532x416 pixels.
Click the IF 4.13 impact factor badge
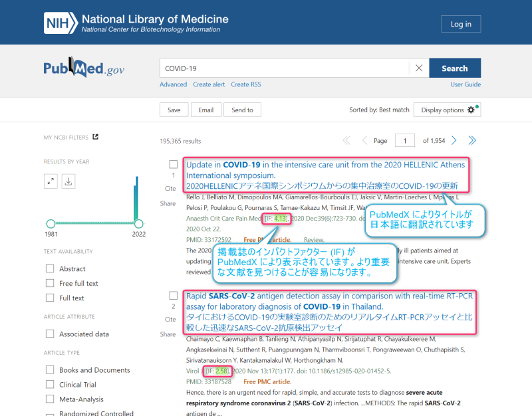[x=276, y=219]
